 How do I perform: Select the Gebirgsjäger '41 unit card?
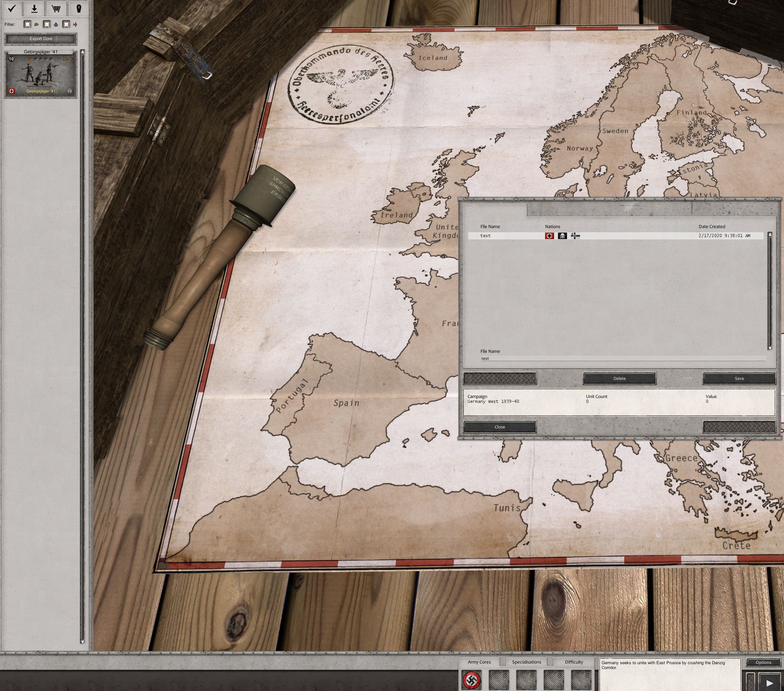(41, 73)
